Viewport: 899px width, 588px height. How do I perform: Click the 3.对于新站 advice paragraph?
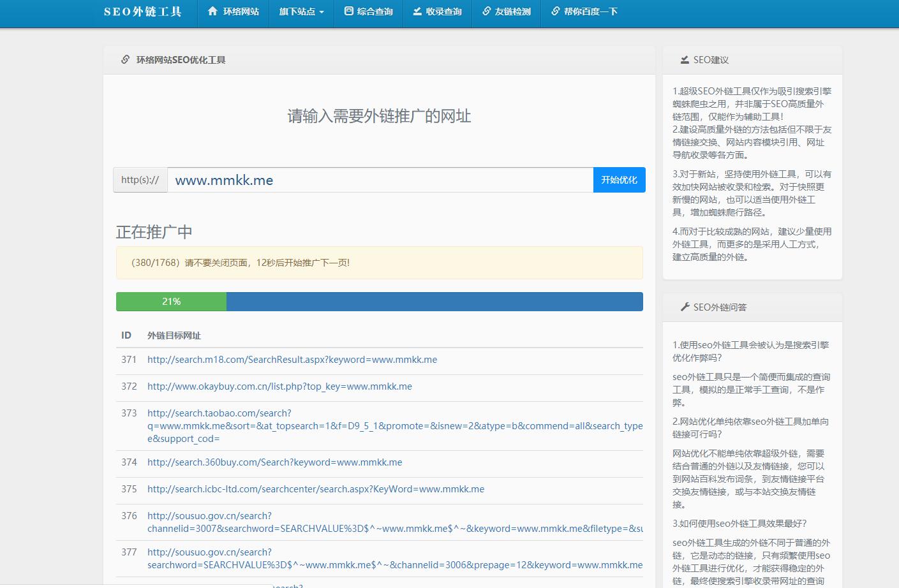pyautogui.click(x=752, y=193)
